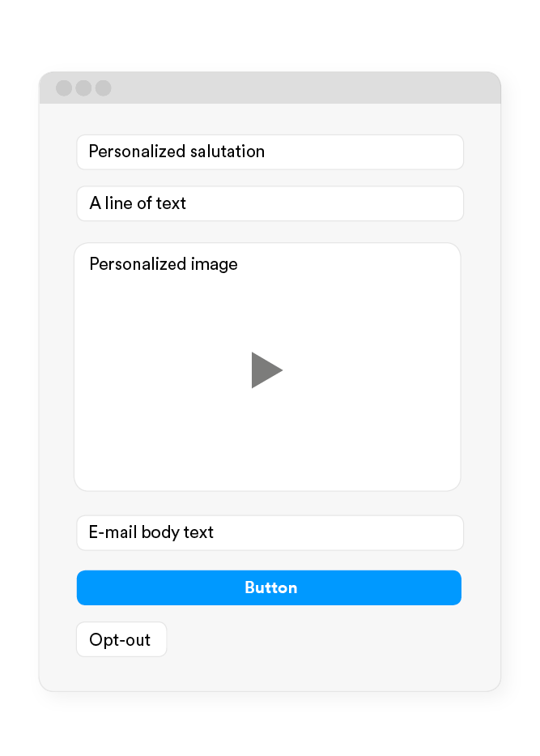This screenshot has height=756, width=540.
Task: Click the word 'text' in 'A line of text'
Action: click(171, 203)
